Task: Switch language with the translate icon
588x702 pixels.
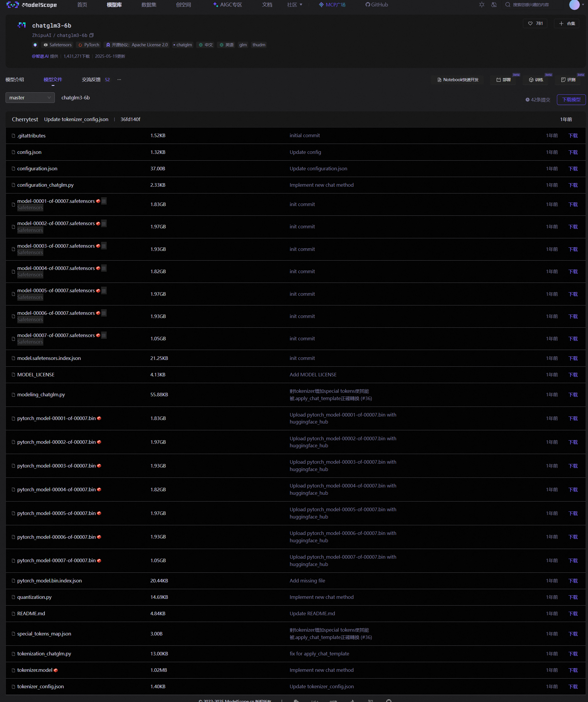Action: [x=494, y=5]
